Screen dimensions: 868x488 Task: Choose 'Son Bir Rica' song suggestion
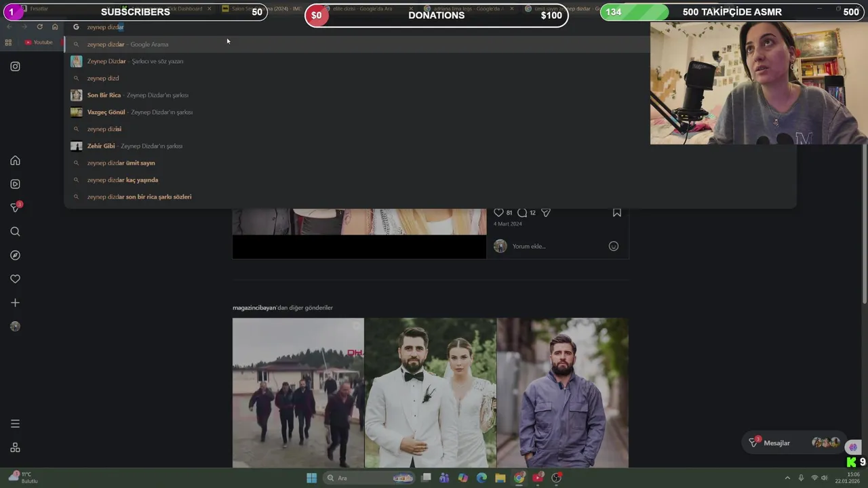point(430,95)
